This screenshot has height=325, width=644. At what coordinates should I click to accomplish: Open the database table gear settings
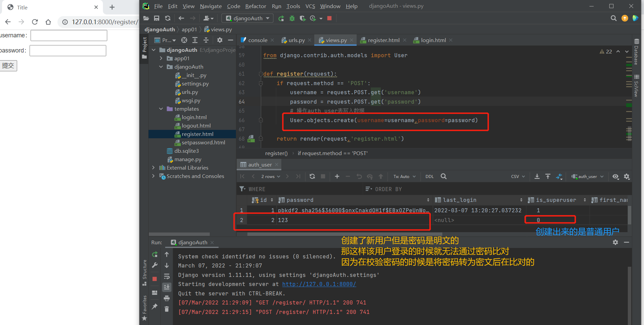[x=627, y=176]
